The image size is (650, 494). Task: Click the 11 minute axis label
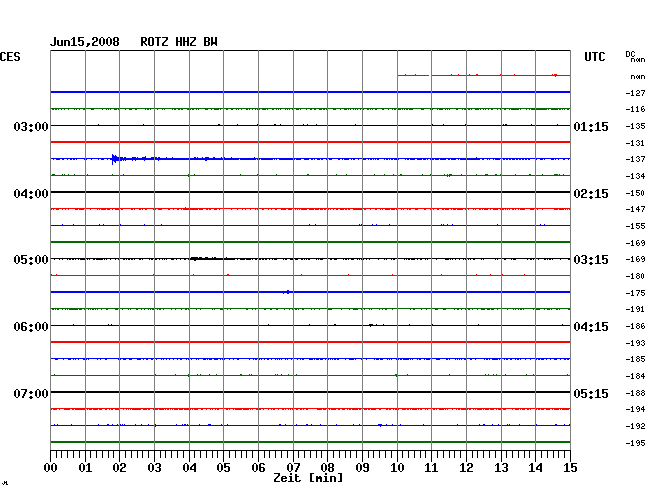pyautogui.click(x=431, y=468)
